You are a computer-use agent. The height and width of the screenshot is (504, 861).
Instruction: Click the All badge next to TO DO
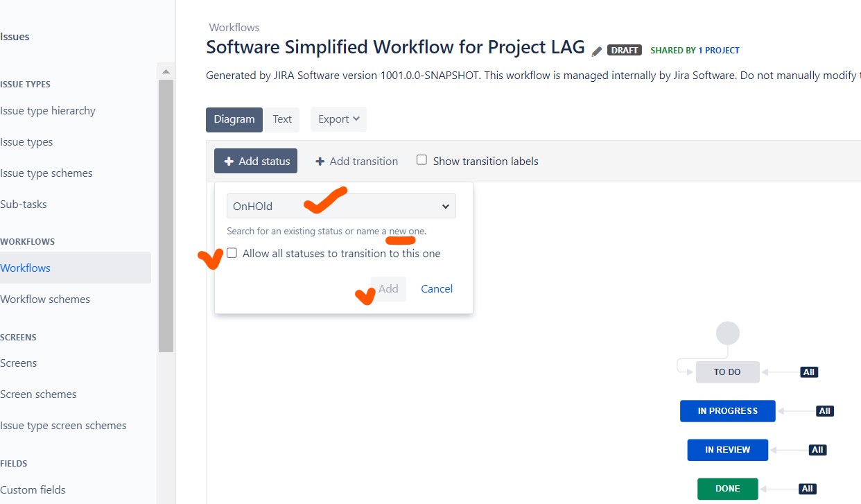pyautogui.click(x=808, y=372)
